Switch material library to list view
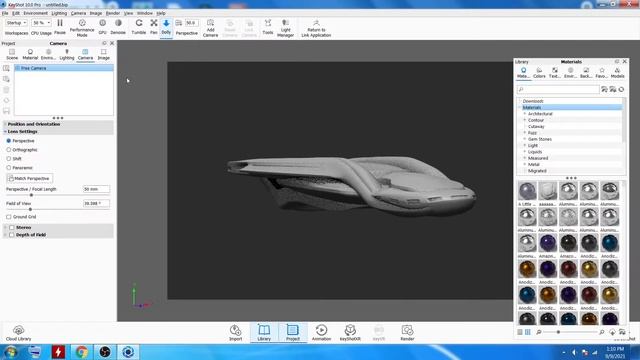640x360 pixels. (520, 332)
